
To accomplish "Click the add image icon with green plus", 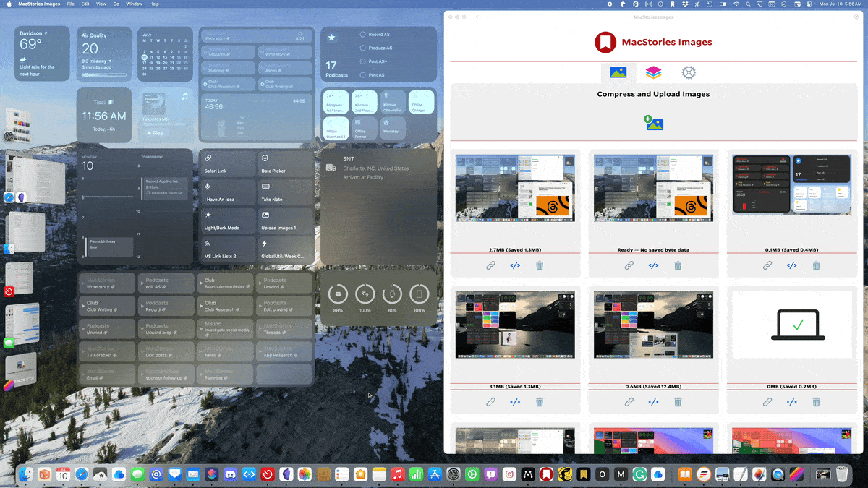I will tap(654, 123).
